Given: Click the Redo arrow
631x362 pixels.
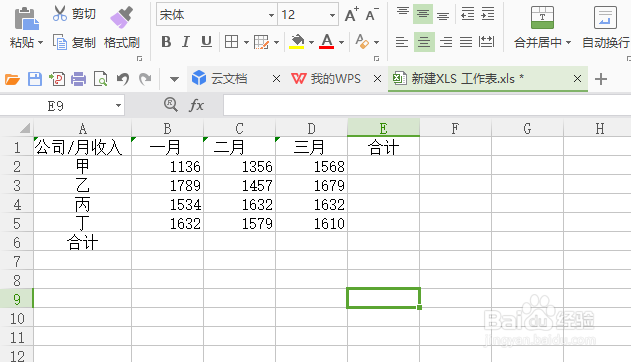Looking at the screenshot, I should [145, 79].
